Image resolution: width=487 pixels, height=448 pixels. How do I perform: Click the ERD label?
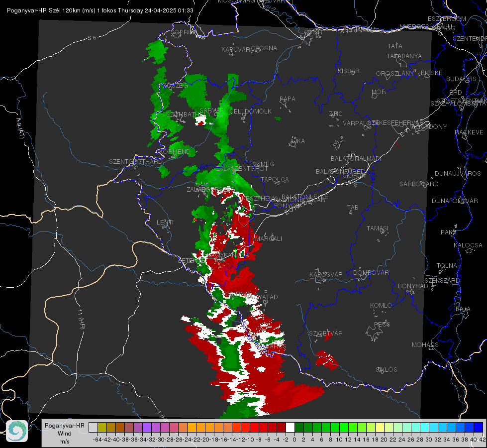456,93
